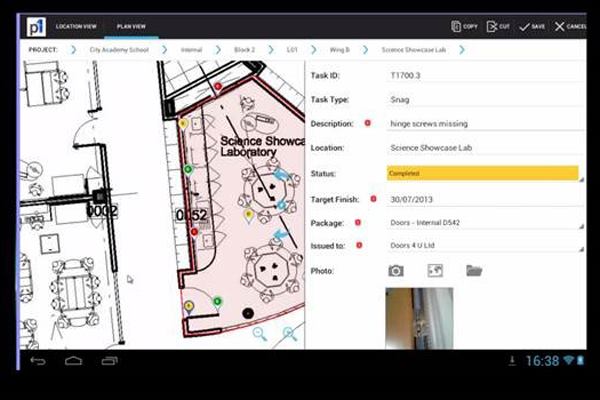The height and width of the screenshot is (400, 600).
Task: Expand the chevron after PROJECT: label
Action: (x=73, y=50)
